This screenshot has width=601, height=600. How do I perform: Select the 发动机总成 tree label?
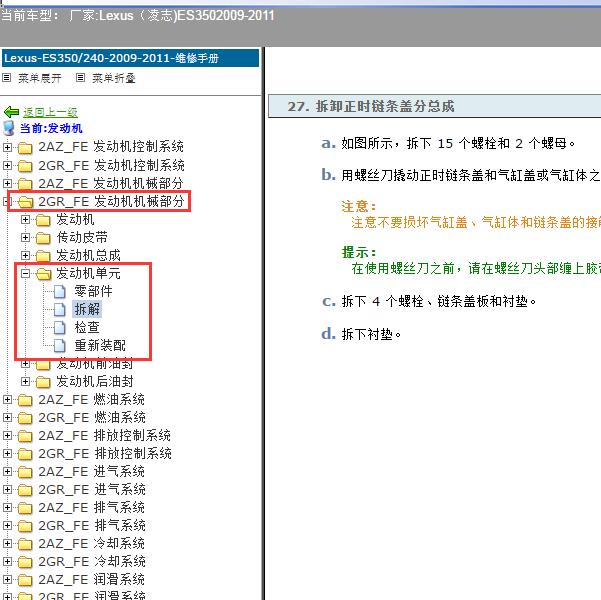pos(89,255)
